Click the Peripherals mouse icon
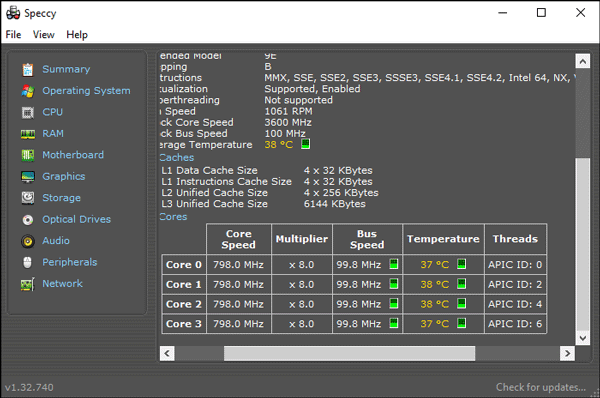Viewport: 600px width, 398px height. pyautogui.click(x=27, y=263)
